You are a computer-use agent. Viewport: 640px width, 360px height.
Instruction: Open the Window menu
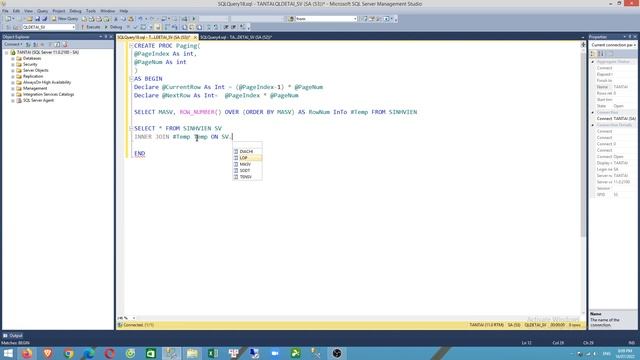pyautogui.click(x=108, y=11)
